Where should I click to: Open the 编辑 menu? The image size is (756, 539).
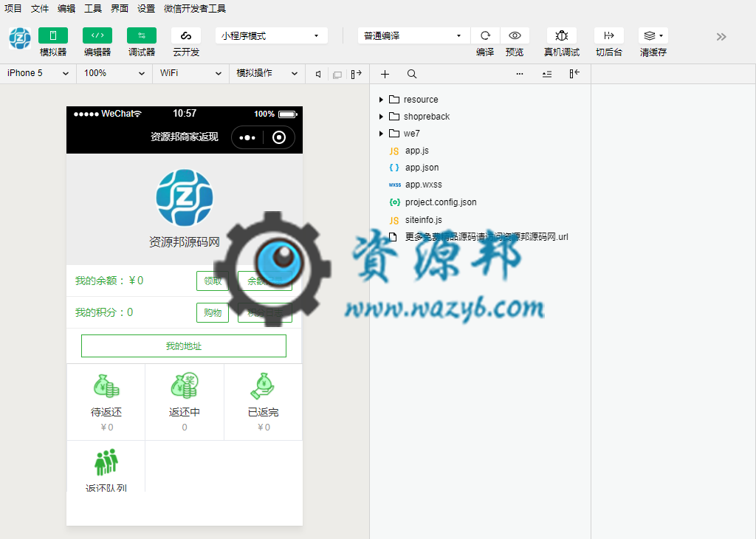point(66,9)
